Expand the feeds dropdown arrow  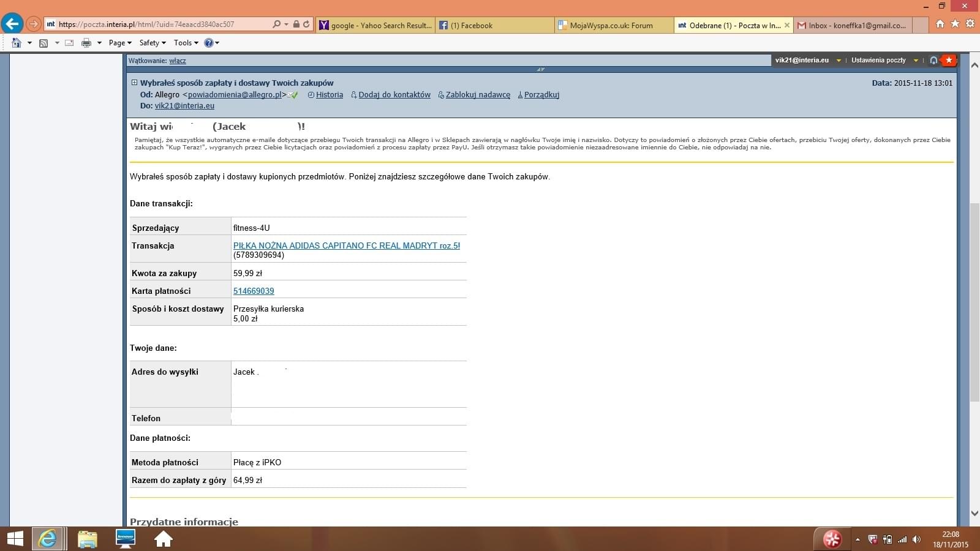[57, 43]
